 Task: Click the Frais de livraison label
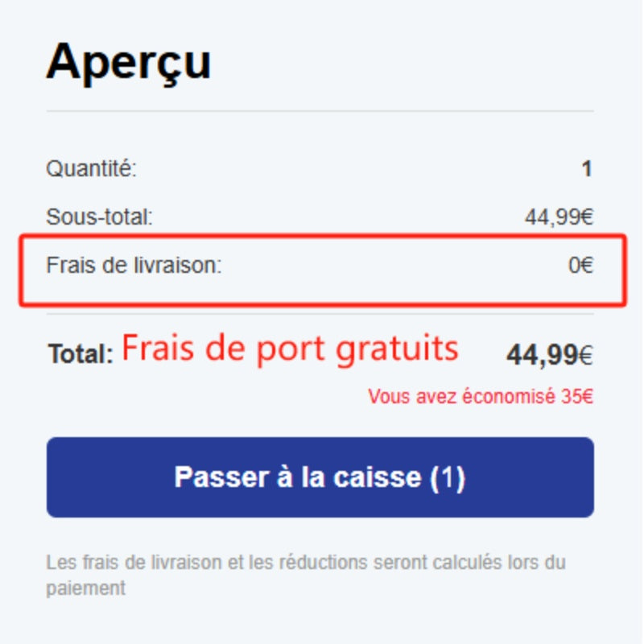[x=134, y=265]
